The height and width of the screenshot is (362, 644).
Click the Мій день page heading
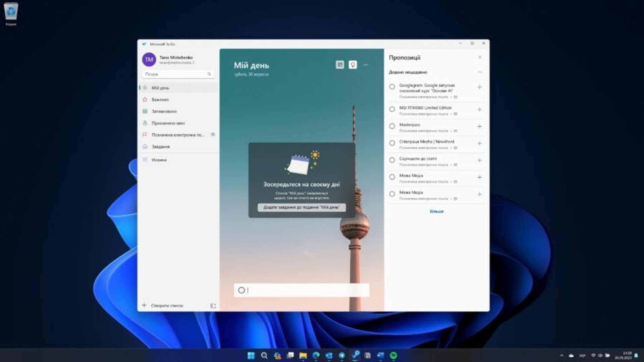tap(252, 65)
